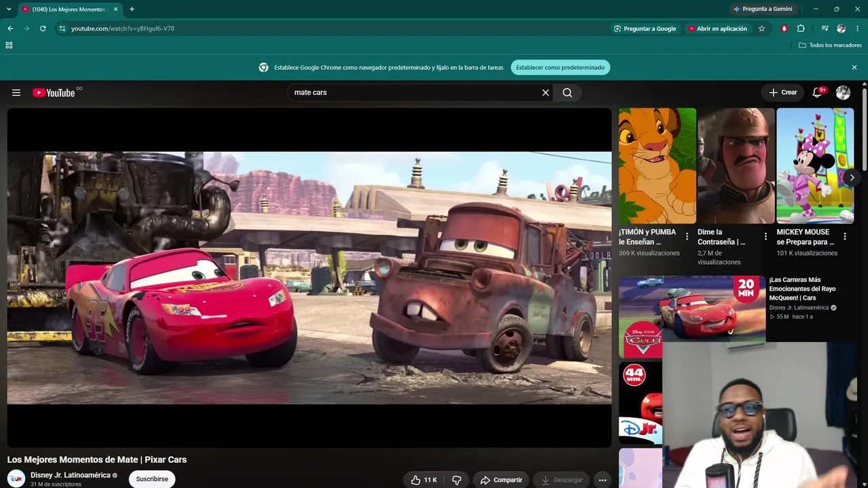Click Abrir en aplicación button
Viewport: 868px width, 488px height.
[717, 28]
